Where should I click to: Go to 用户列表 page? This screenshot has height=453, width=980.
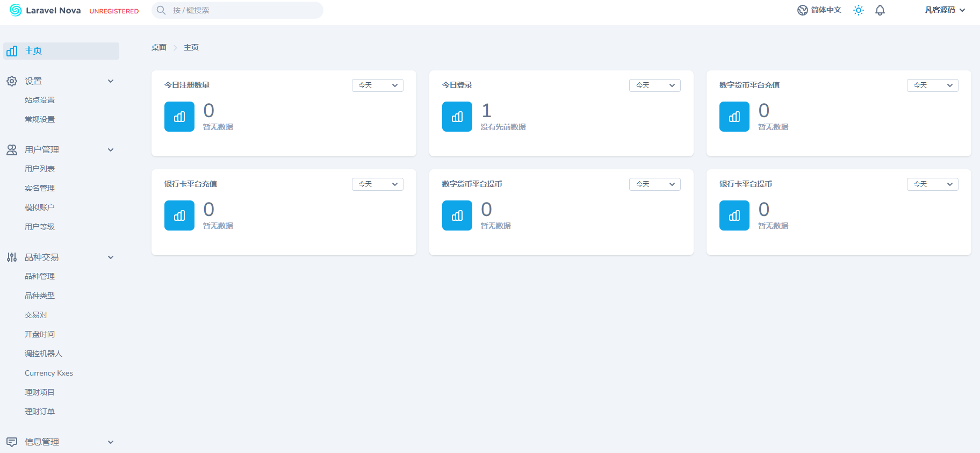tap(40, 169)
